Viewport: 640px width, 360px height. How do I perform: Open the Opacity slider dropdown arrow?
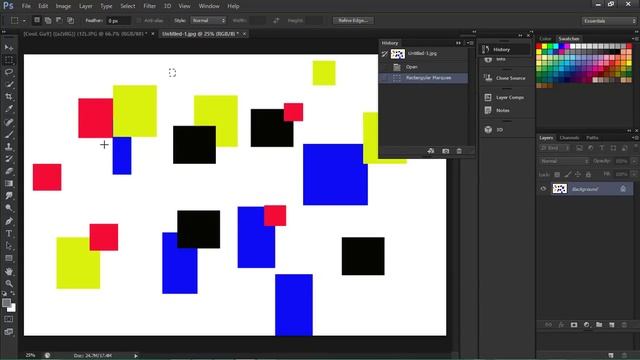click(x=634, y=161)
